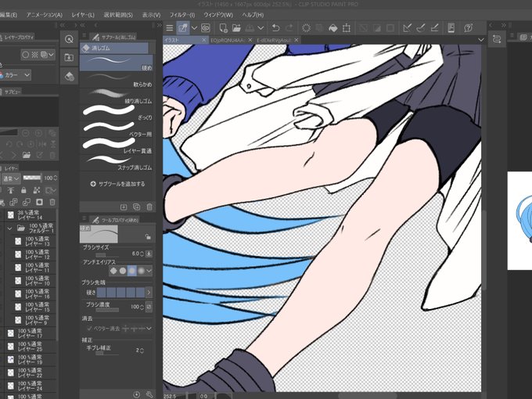Expand anti-aliasing options dropdown arrow
Screen dimensions: 532x399
pyautogui.click(x=149, y=271)
